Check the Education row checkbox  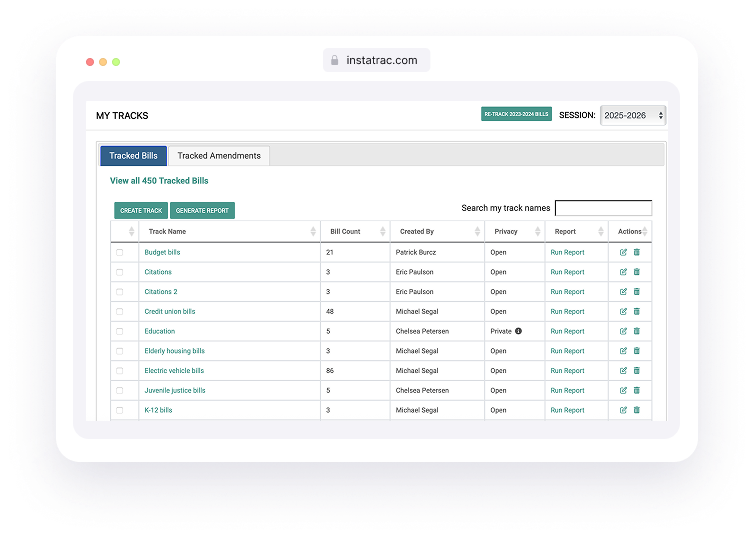120,331
